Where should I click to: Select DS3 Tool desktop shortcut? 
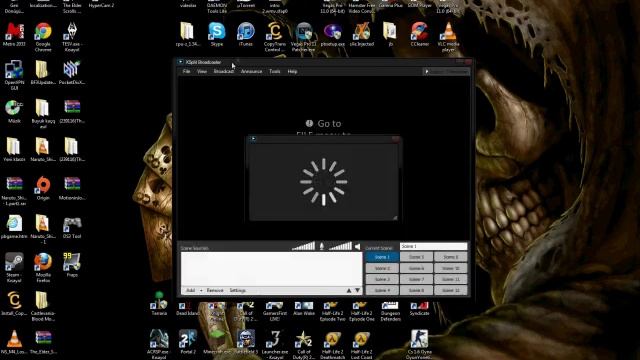(x=72, y=227)
